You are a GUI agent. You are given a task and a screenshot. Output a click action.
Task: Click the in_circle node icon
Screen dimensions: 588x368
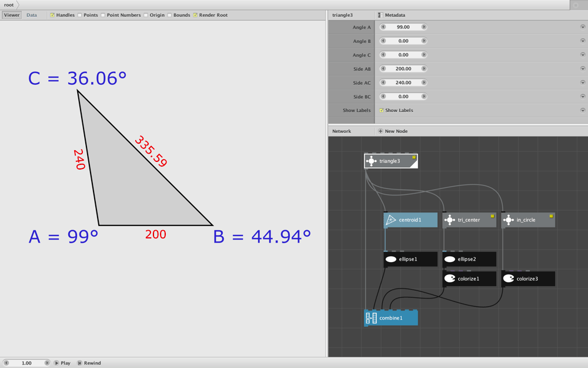click(508, 220)
